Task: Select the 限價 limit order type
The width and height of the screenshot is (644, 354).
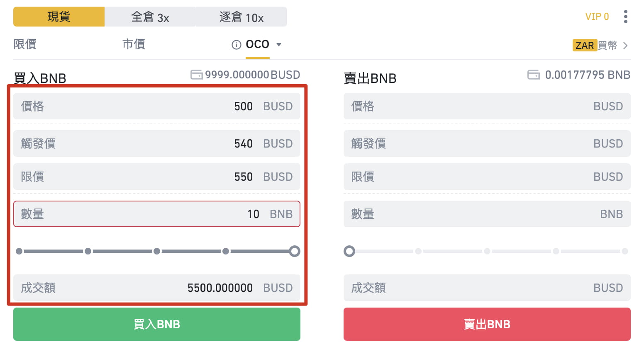Action: click(x=25, y=44)
